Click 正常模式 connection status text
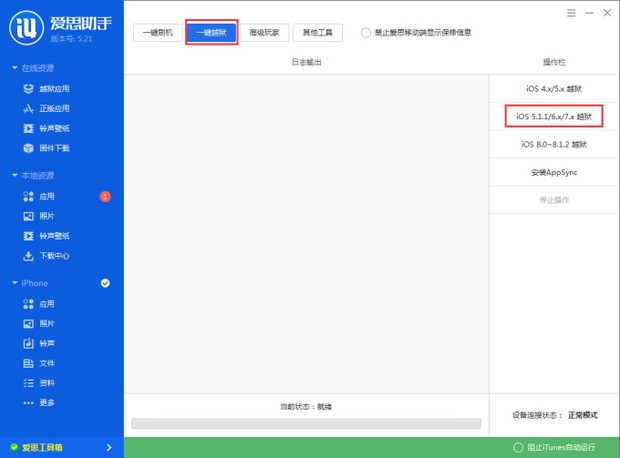The height and width of the screenshot is (458, 620). (582, 415)
